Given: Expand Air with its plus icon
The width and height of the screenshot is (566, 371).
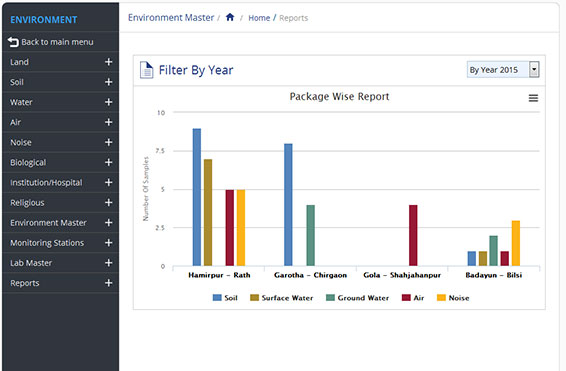Looking at the screenshot, I should click(x=108, y=122).
